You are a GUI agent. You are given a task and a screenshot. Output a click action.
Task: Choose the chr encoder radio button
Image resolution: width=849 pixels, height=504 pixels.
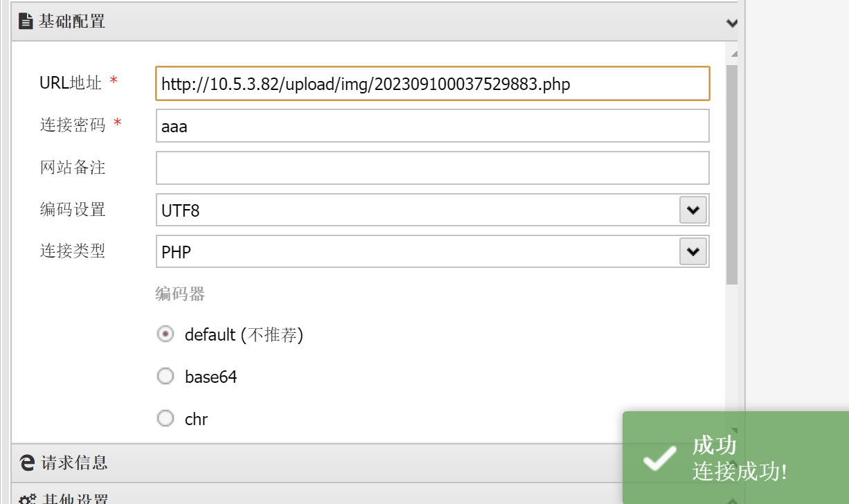[x=166, y=419]
